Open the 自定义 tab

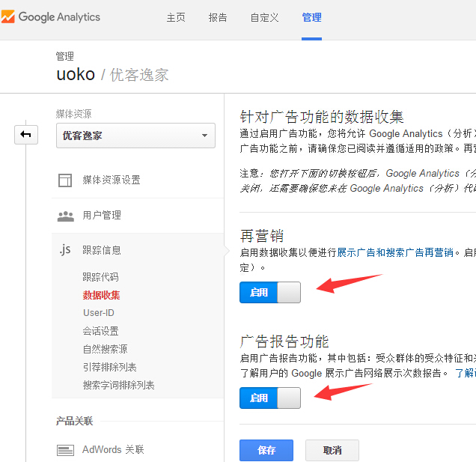265,18
